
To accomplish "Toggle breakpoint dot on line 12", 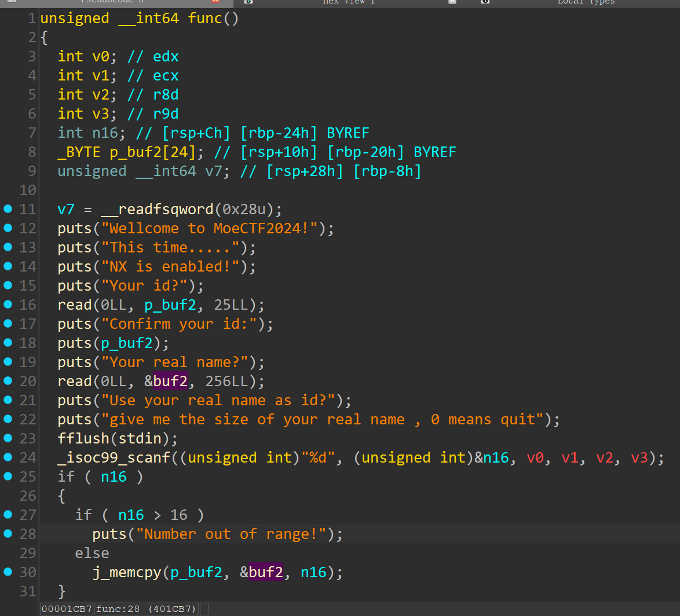I will (8, 228).
